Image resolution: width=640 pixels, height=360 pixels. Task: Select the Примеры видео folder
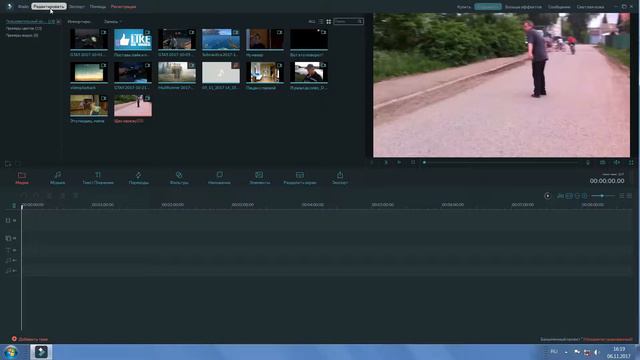click(x=22, y=36)
